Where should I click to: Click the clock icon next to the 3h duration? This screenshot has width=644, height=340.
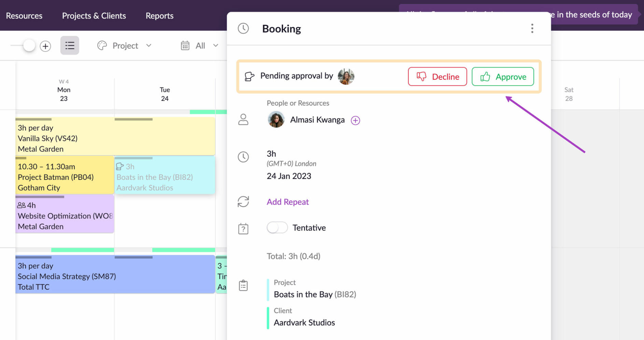pos(243,157)
